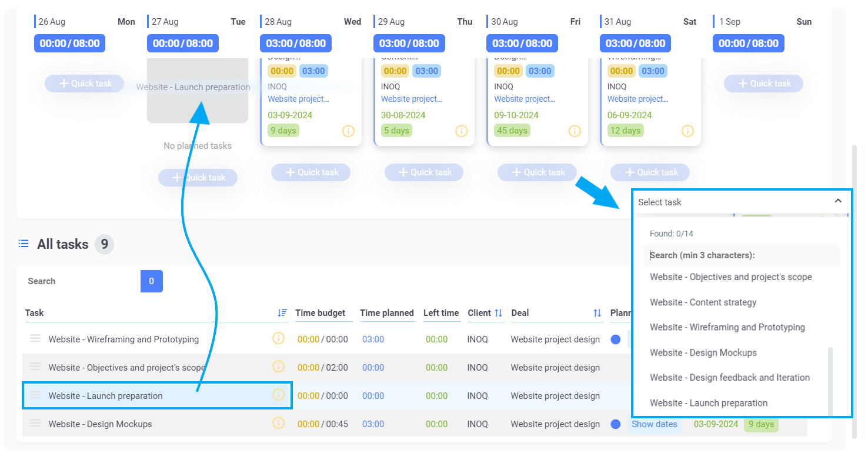Sort the table by Client column

click(498, 313)
